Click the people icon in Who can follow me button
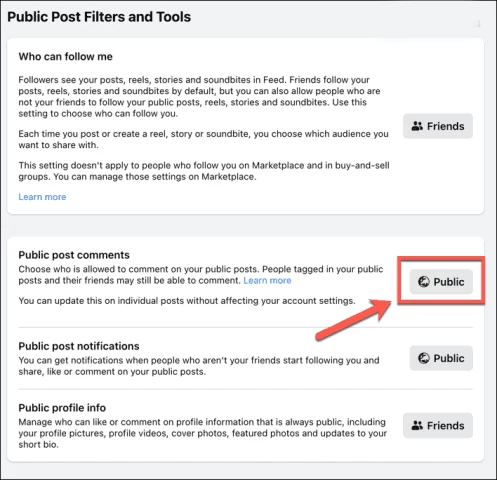The image size is (497, 480). pyautogui.click(x=417, y=126)
